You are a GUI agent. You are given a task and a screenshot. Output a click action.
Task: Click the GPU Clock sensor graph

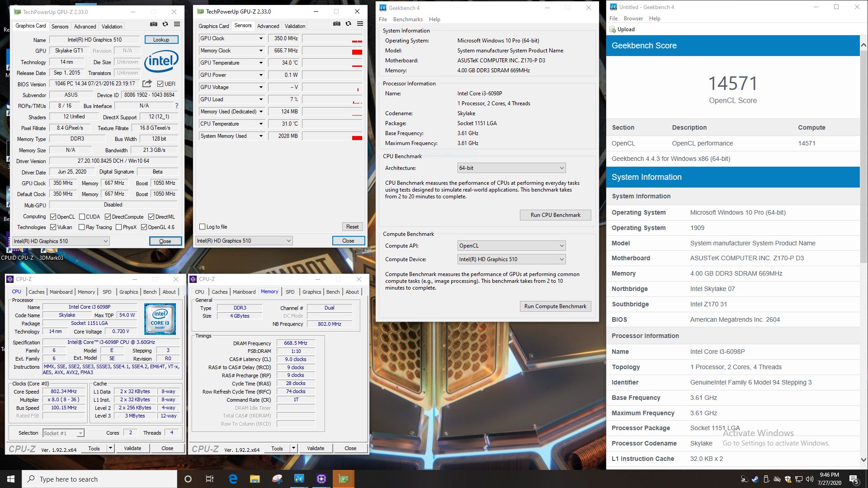(x=332, y=38)
